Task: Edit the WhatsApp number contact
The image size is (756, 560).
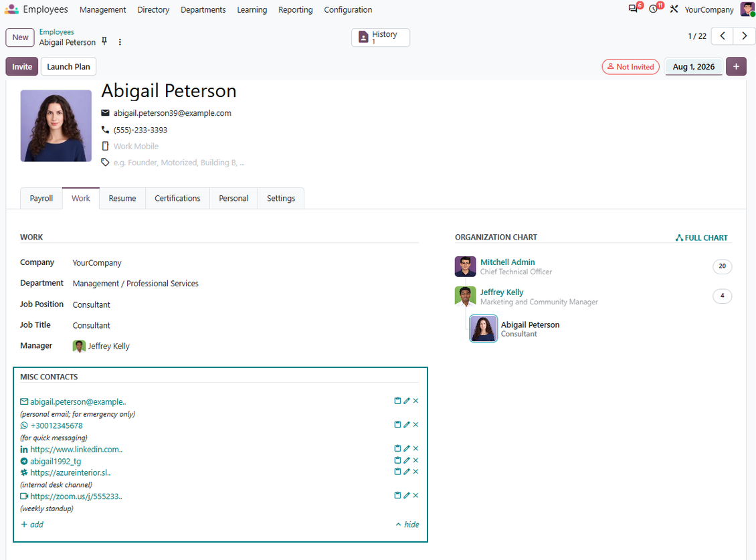Action: [x=407, y=424]
